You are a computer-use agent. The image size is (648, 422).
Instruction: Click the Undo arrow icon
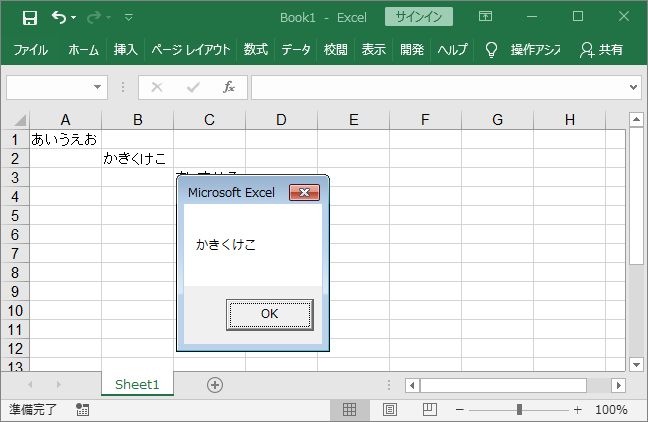coord(59,17)
